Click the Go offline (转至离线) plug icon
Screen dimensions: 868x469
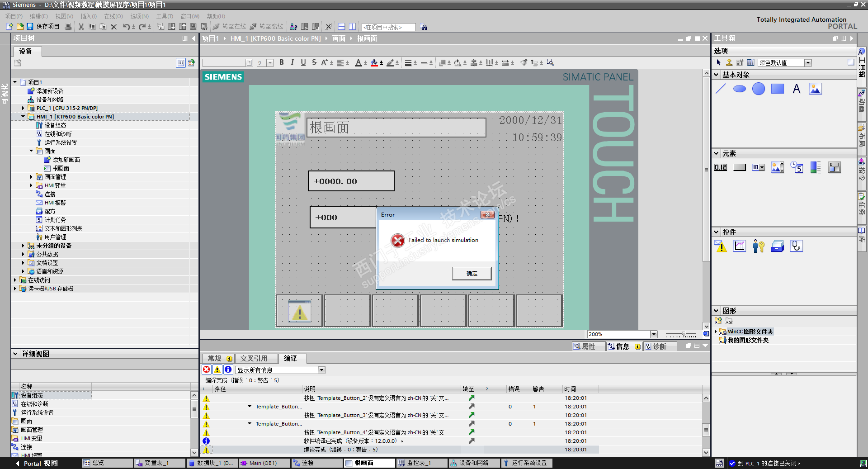point(253,27)
